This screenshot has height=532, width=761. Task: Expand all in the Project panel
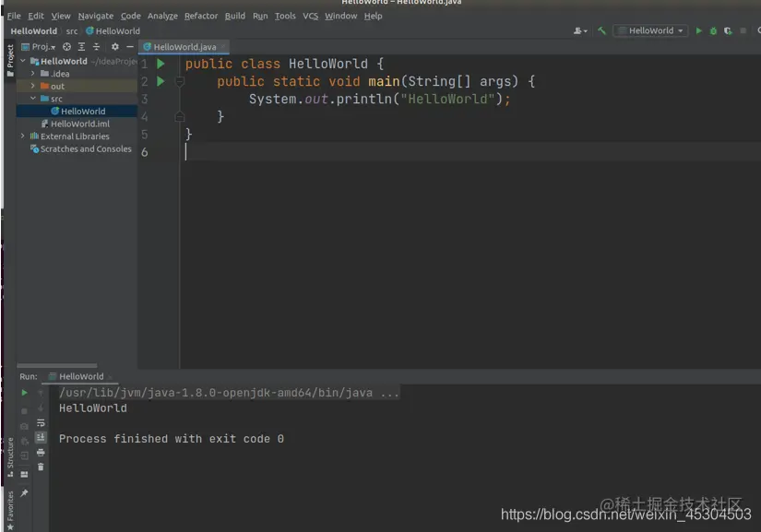pos(81,46)
